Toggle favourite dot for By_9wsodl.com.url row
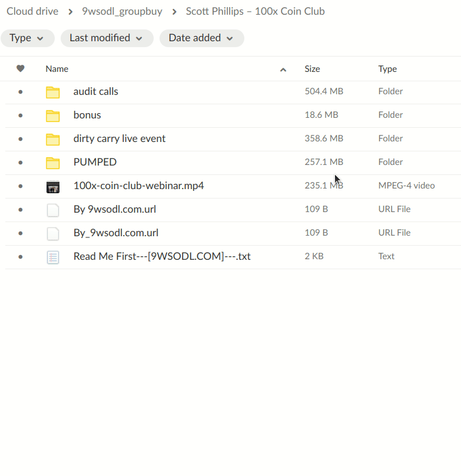 [x=21, y=233]
